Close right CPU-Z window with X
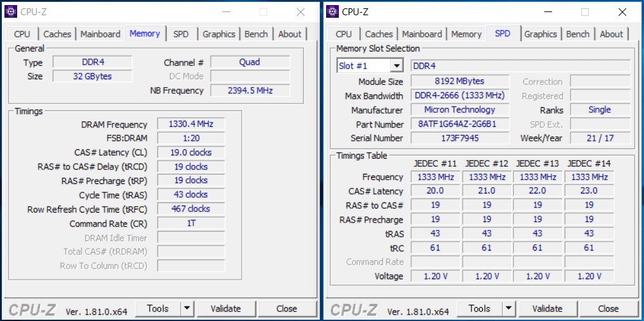The image size is (644, 321). 622,12
